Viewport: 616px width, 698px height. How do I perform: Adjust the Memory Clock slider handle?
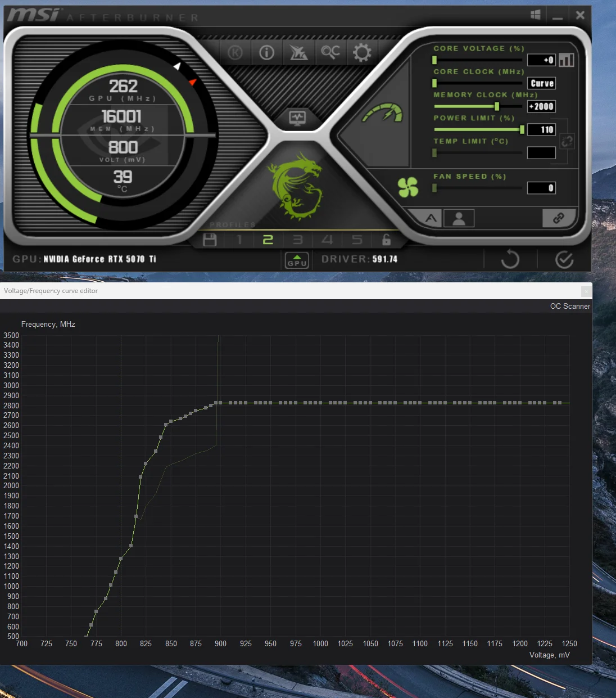(497, 106)
